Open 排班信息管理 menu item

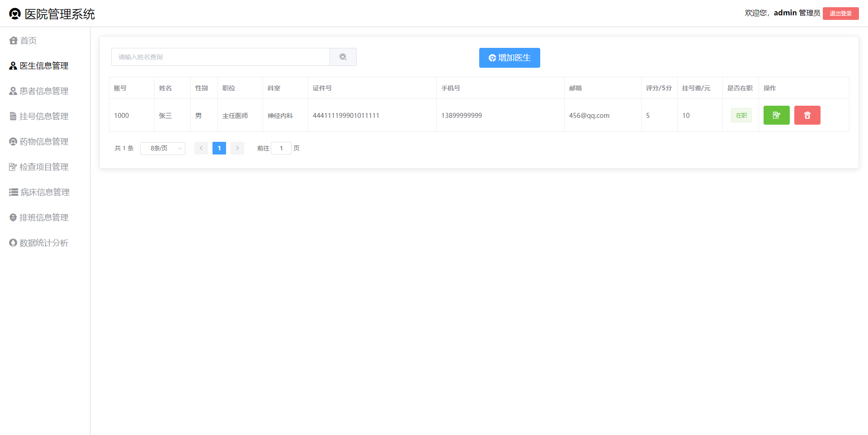(45, 218)
